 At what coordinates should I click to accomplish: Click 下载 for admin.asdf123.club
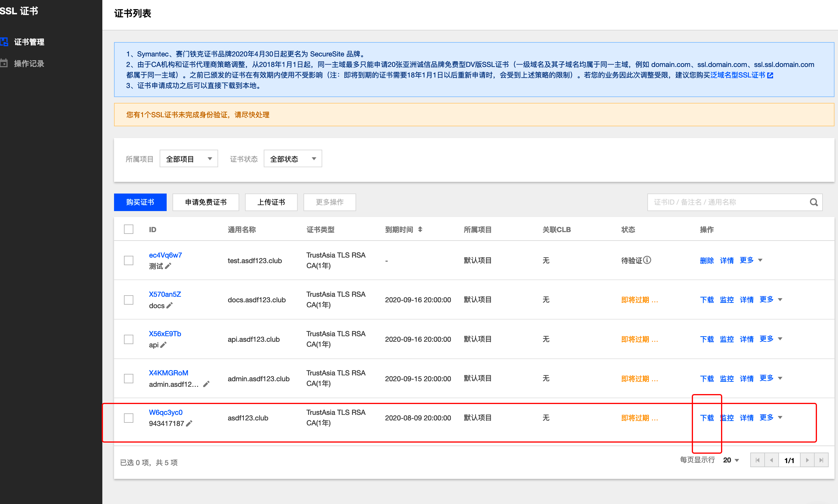[x=707, y=379]
